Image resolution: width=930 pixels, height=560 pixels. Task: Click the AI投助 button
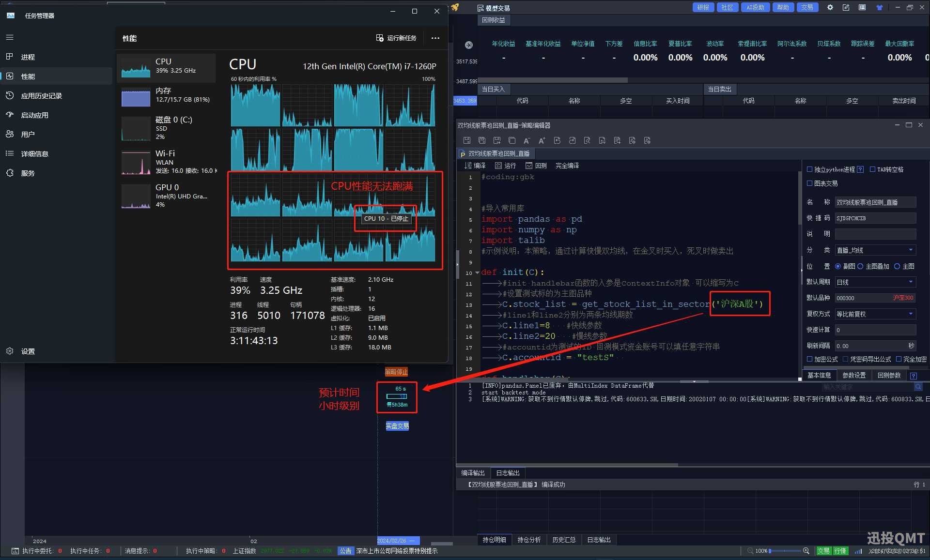756,7
